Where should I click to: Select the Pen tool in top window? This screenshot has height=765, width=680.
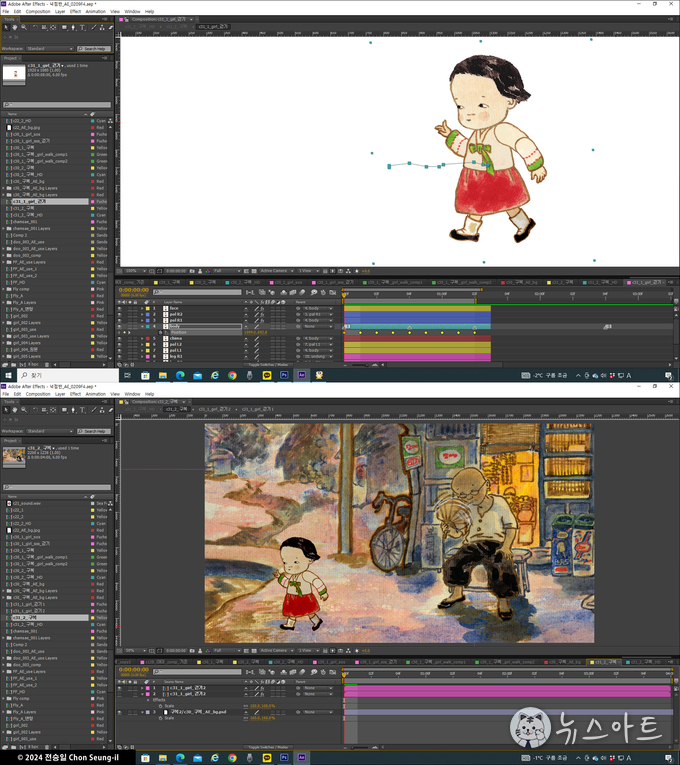(73, 28)
